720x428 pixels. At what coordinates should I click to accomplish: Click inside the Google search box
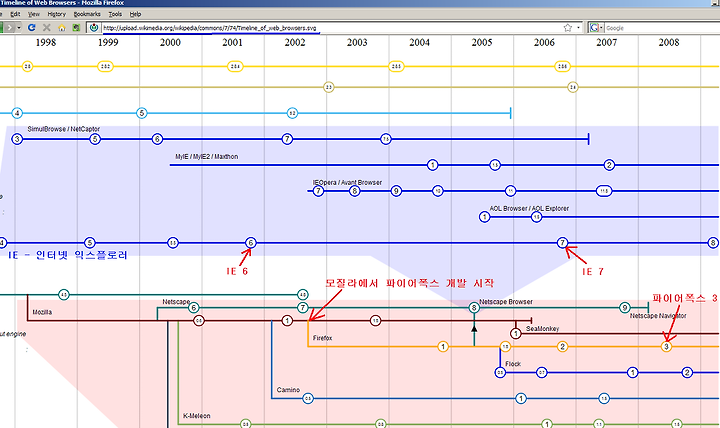pyautogui.click(x=661, y=28)
